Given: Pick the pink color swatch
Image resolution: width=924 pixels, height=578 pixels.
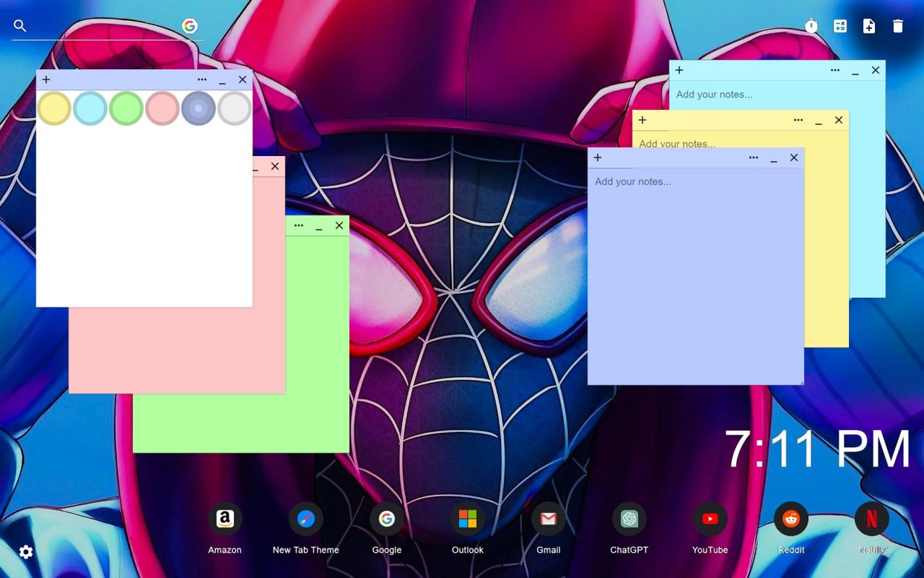Looking at the screenshot, I should coord(162,108).
